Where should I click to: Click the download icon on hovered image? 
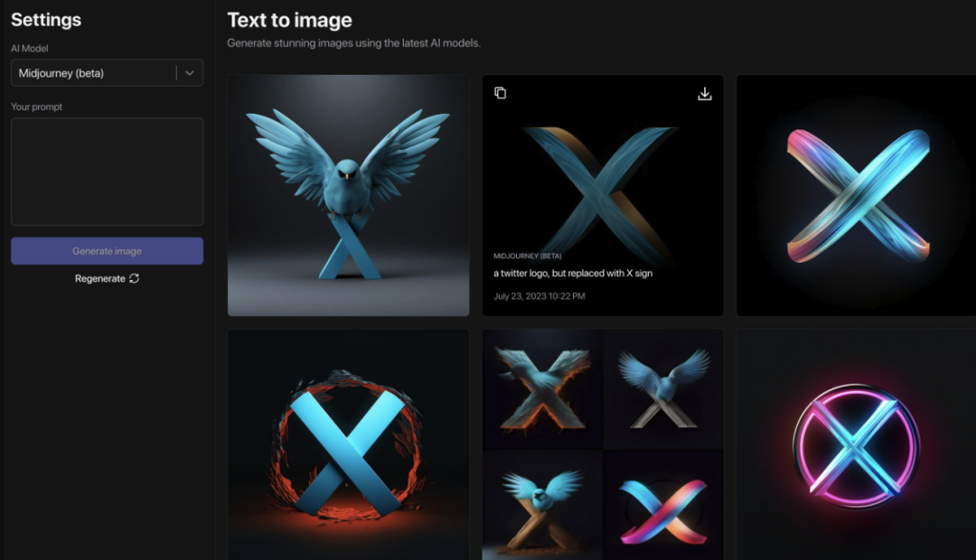pos(705,93)
